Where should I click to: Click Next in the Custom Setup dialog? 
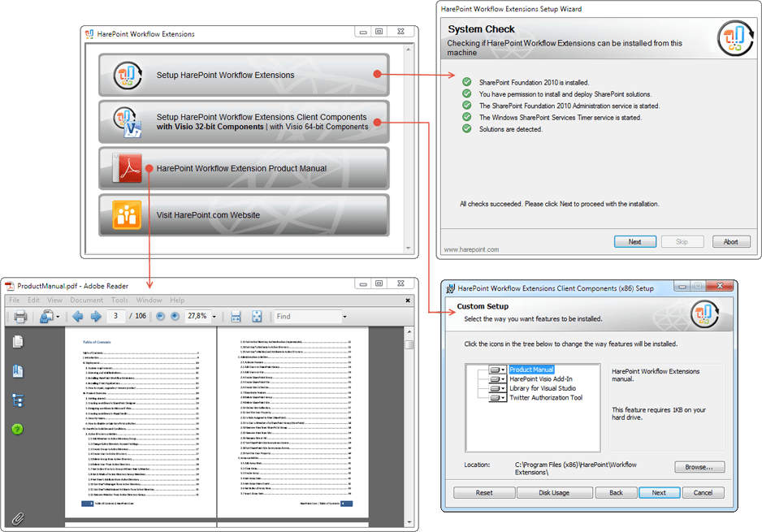click(660, 493)
